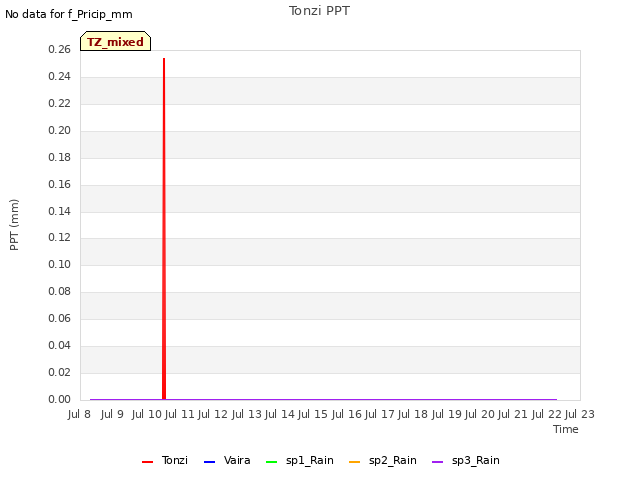Click the 'Jul 14' x-axis tick label

(x=280, y=414)
